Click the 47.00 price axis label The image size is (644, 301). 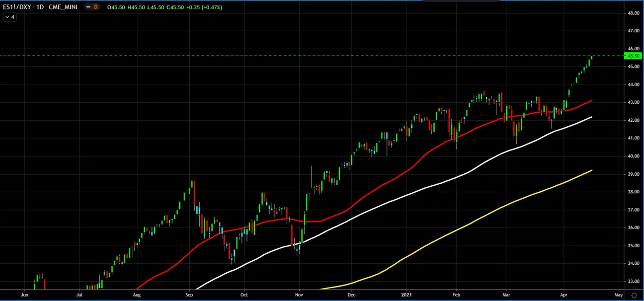click(x=633, y=31)
